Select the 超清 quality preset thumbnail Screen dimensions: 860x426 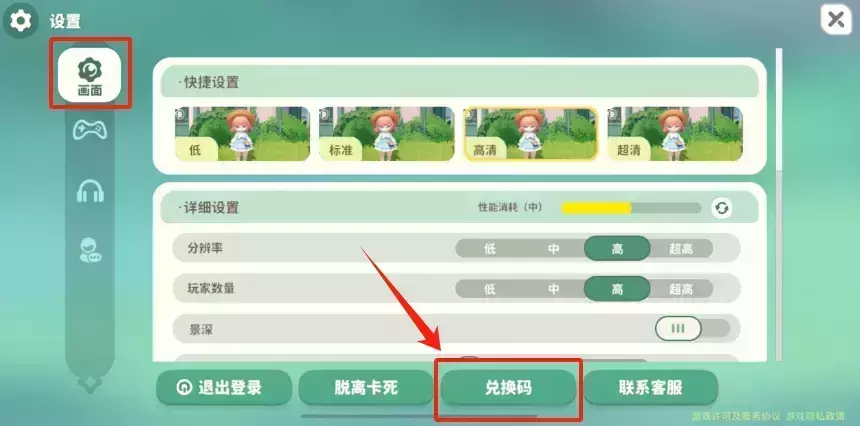pyautogui.click(x=675, y=134)
